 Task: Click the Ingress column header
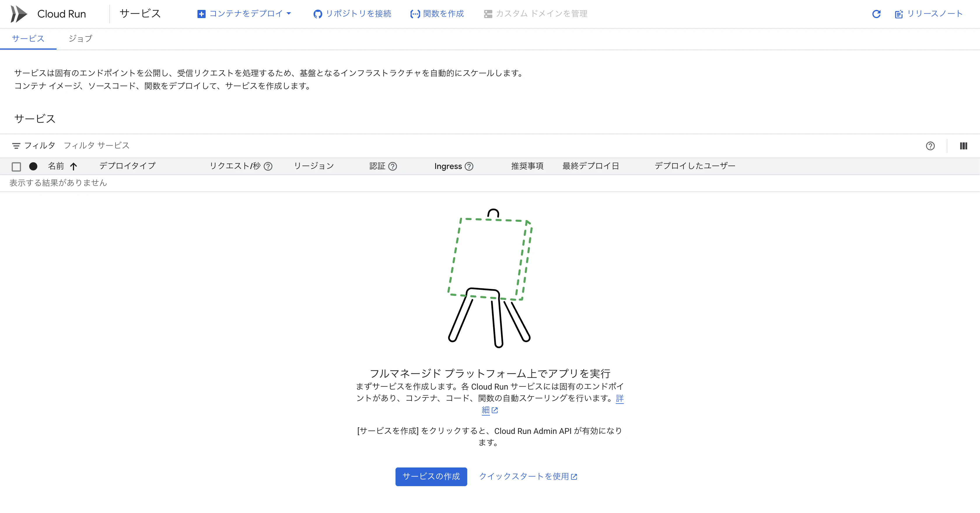pyautogui.click(x=448, y=166)
